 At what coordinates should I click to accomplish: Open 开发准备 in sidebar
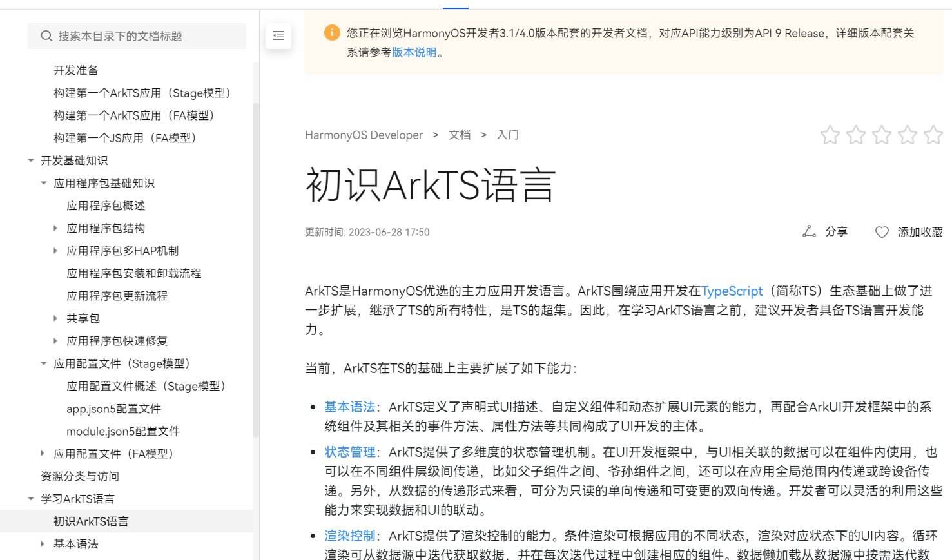[76, 70]
